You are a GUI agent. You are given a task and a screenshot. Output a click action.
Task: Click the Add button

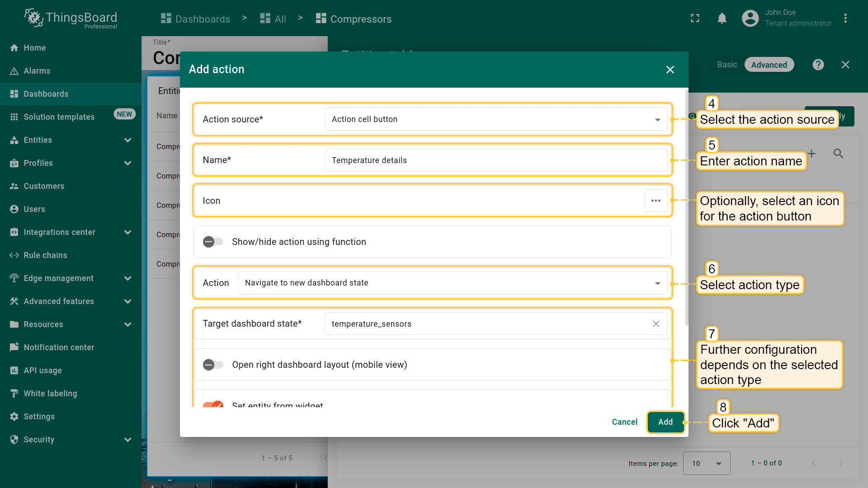pyautogui.click(x=665, y=422)
